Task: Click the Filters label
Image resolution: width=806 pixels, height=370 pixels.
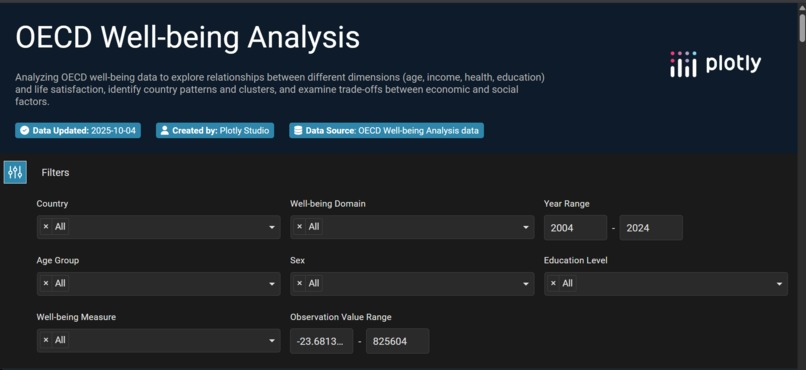Action: coord(56,173)
